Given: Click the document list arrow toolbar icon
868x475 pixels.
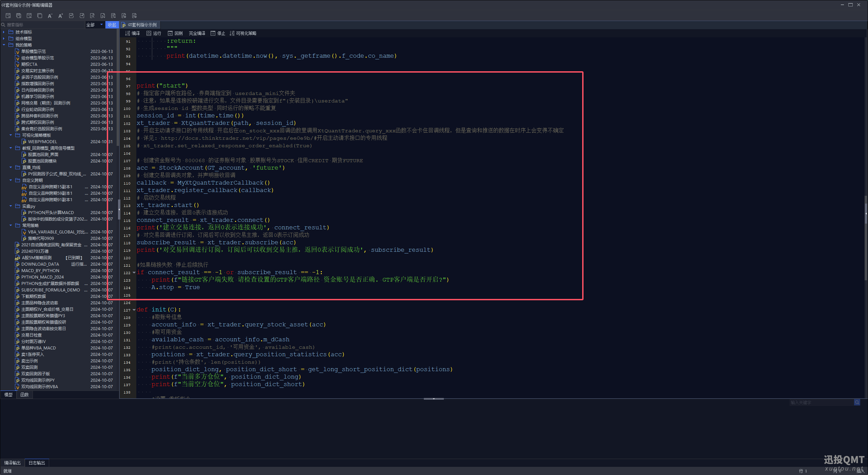Looking at the screenshot, I should [113, 16].
